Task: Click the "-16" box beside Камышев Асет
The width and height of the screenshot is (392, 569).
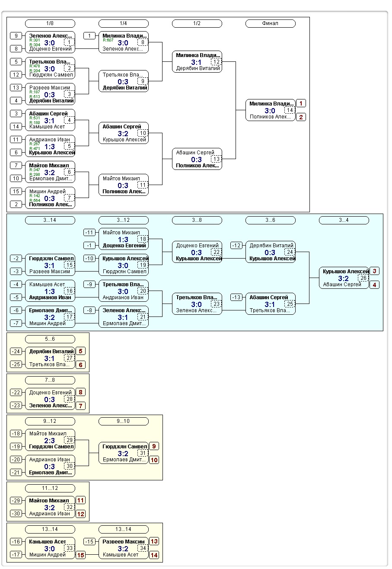Action: (16, 541)
